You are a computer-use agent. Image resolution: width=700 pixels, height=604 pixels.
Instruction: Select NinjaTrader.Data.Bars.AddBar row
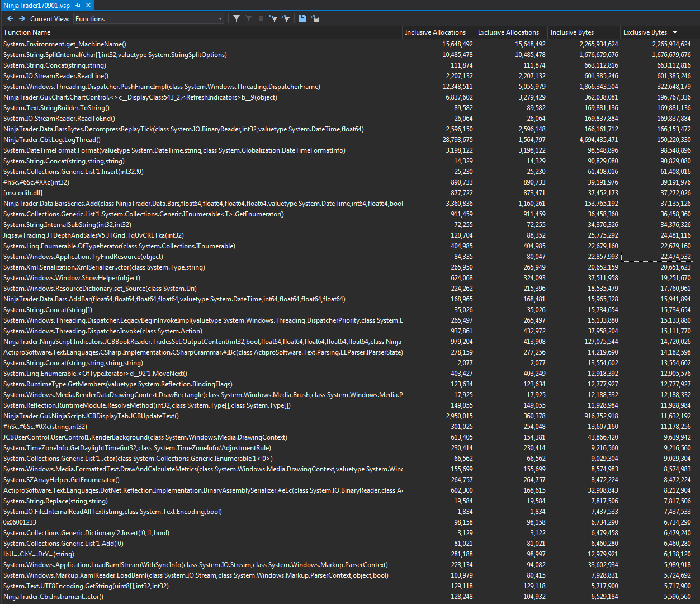click(347, 299)
